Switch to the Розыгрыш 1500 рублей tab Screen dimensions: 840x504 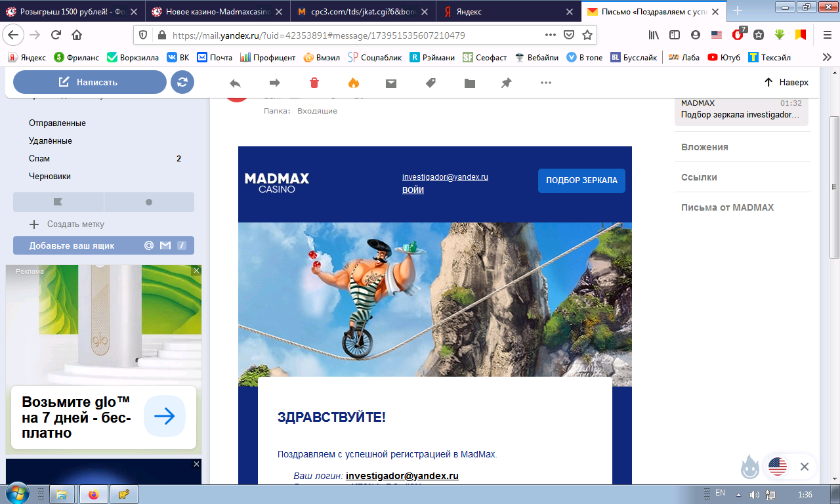pyautogui.click(x=73, y=11)
